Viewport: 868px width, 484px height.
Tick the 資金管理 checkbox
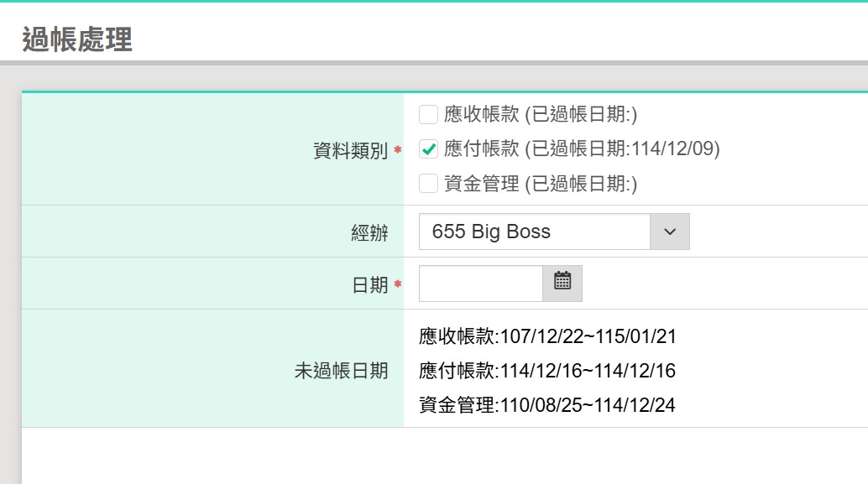point(428,184)
